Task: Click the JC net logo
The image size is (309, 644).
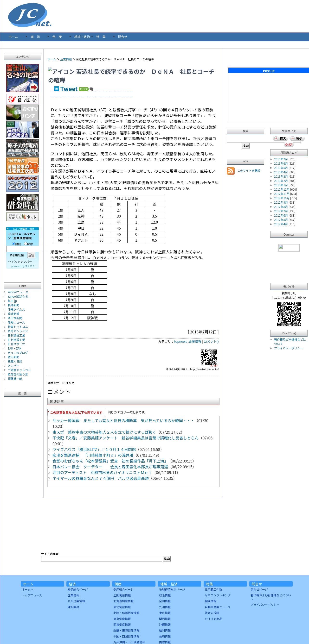Action: tap(30, 15)
